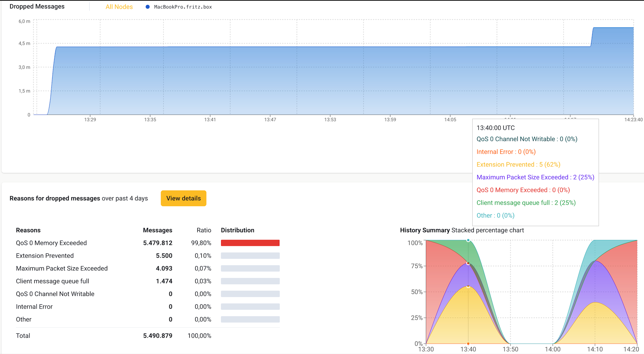The image size is (644, 354).
Task: Click the Maximum Packet Size Exceeded reason
Action: tap(62, 268)
